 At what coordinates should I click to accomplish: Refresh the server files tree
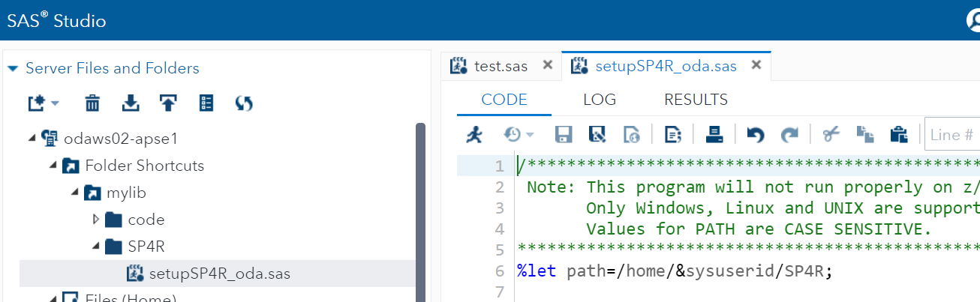coord(244,103)
